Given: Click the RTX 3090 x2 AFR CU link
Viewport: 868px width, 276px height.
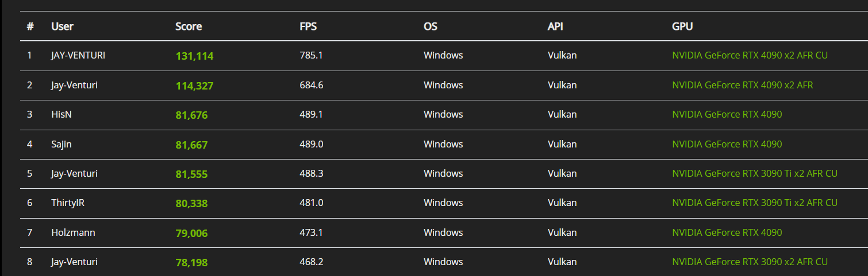Looking at the screenshot, I should tap(750, 262).
